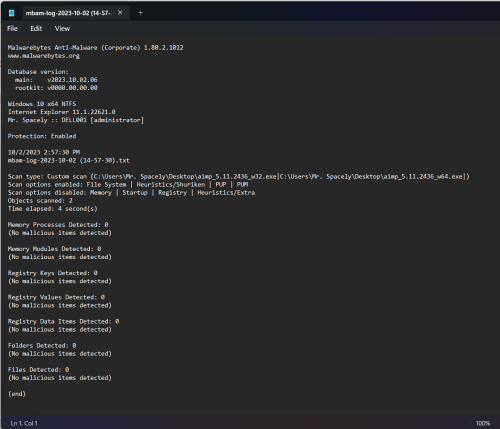Click the 10/2/2023 2:57:30 PM timestamp
This screenshot has width=500, height=429.
tap(44, 152)
